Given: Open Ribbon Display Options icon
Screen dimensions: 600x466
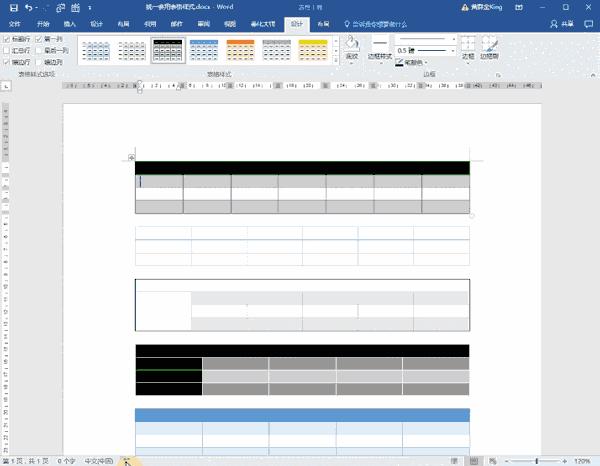Looking at the screenshot, I should click(x=519, y=7).
